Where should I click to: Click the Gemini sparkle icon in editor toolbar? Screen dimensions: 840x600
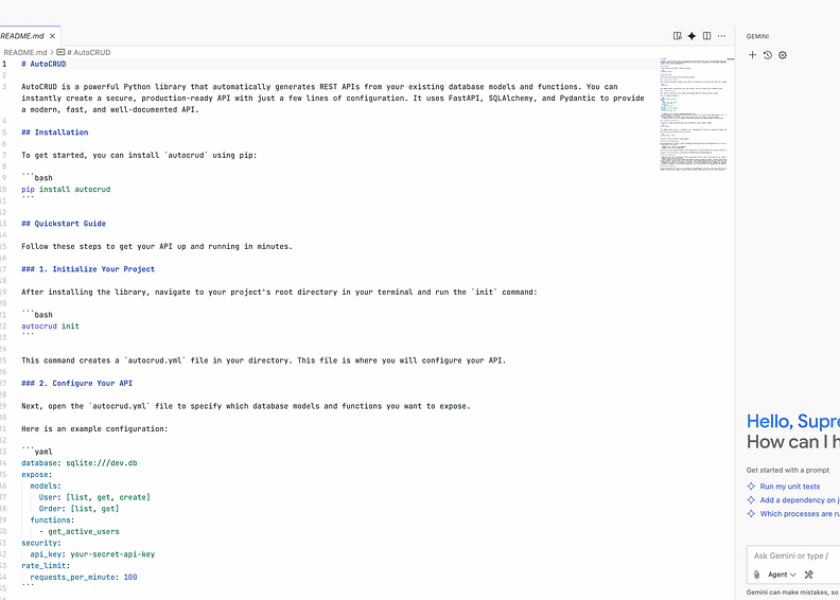pos(691,36)
